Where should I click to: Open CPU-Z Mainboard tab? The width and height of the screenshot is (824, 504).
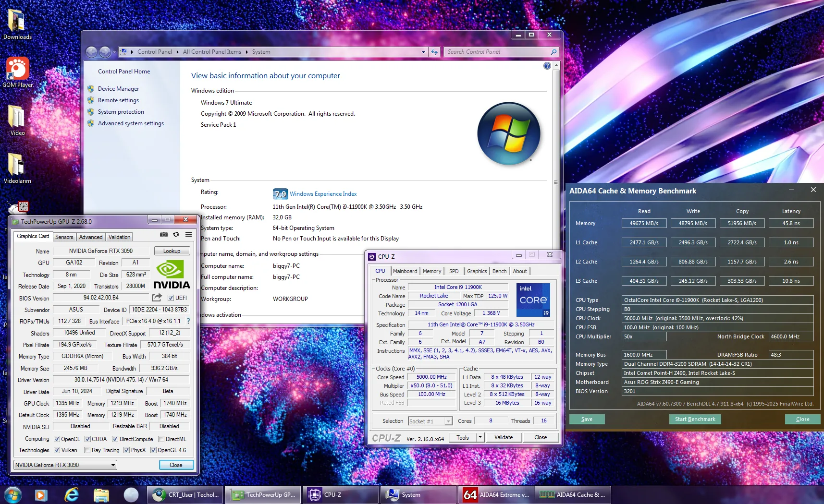(405, 271)
